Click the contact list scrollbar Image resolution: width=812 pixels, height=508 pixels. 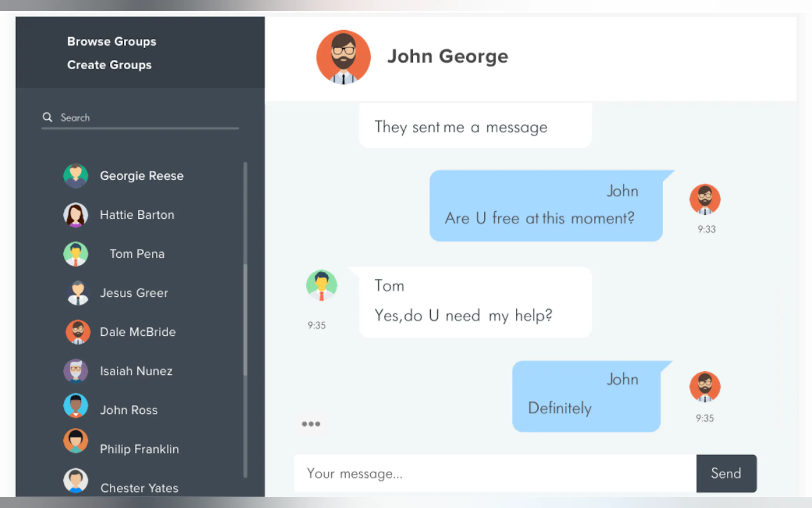click(x=246, y=319)
